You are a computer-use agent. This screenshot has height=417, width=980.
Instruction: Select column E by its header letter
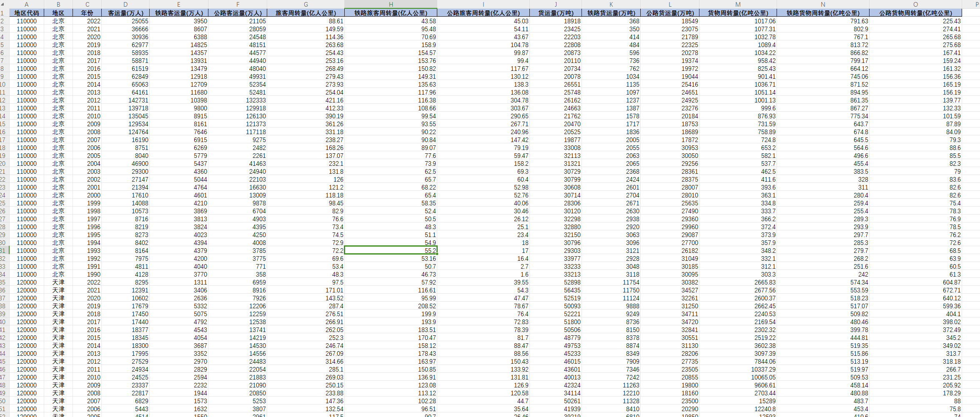coord(179,4)
